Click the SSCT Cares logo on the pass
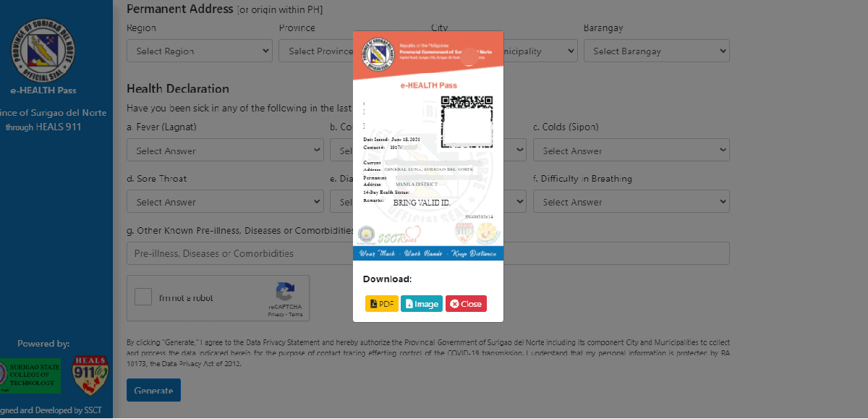This screenshot has height=419, width=868. pyautogui.click(x=396, y=234)
